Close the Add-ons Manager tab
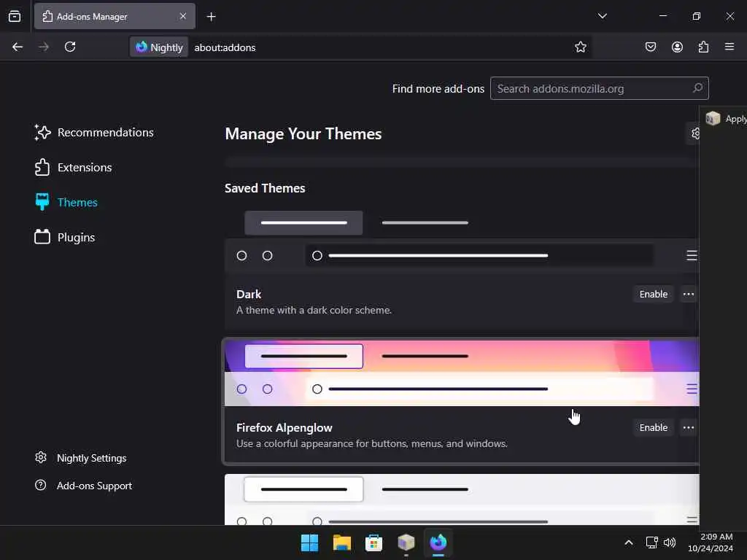 [183, 16]
